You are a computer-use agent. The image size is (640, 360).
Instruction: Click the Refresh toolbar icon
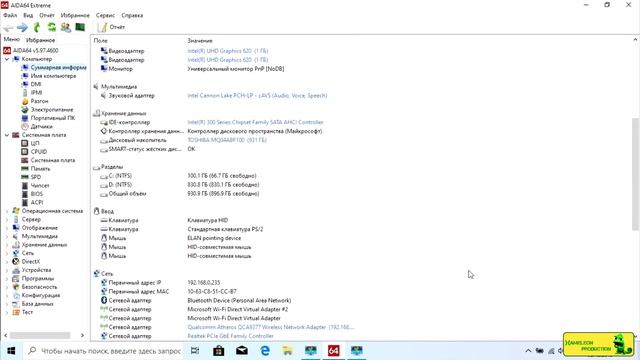click(x=51, y=27)
